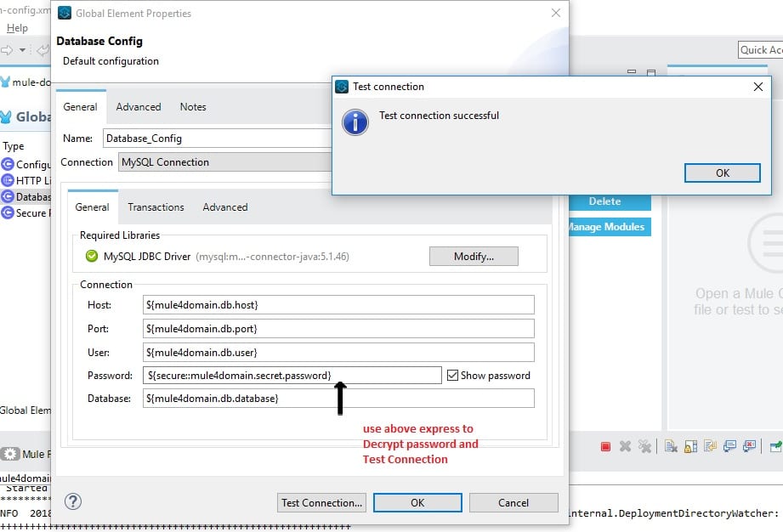Click OK in the Global Element Properties dialog
This screenshot has width=783, height=532.
(417, 502)
